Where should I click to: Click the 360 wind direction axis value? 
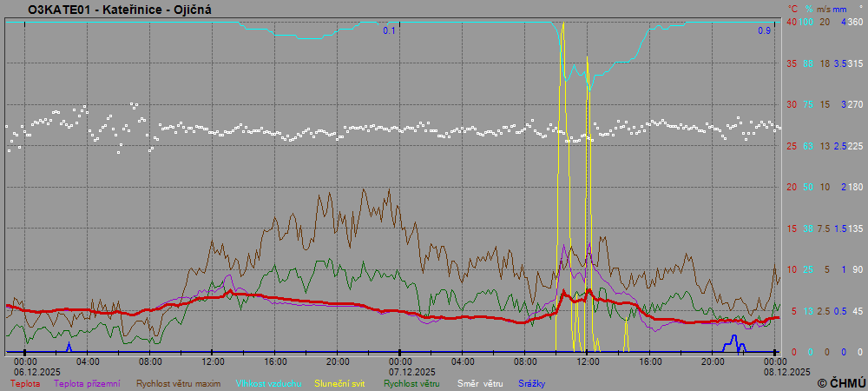[x=854, y=22]
